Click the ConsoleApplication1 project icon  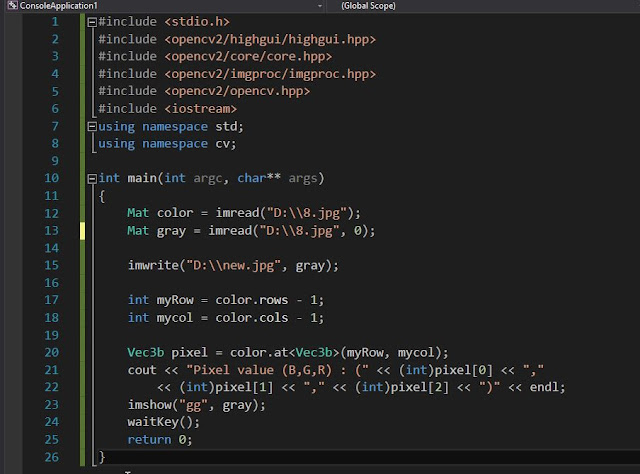[x=12, y=6]
